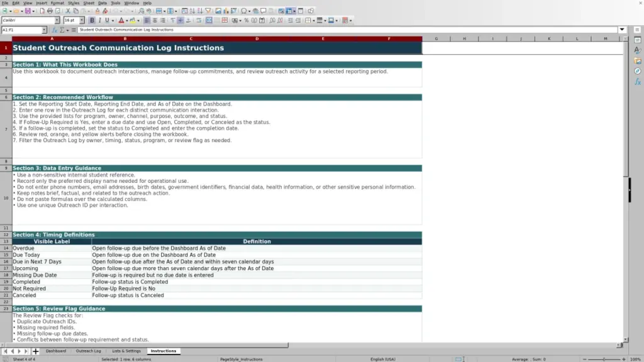Open Find and Replace magnifier icon
The width and height of the screenshot is (644, 362).
141,11
